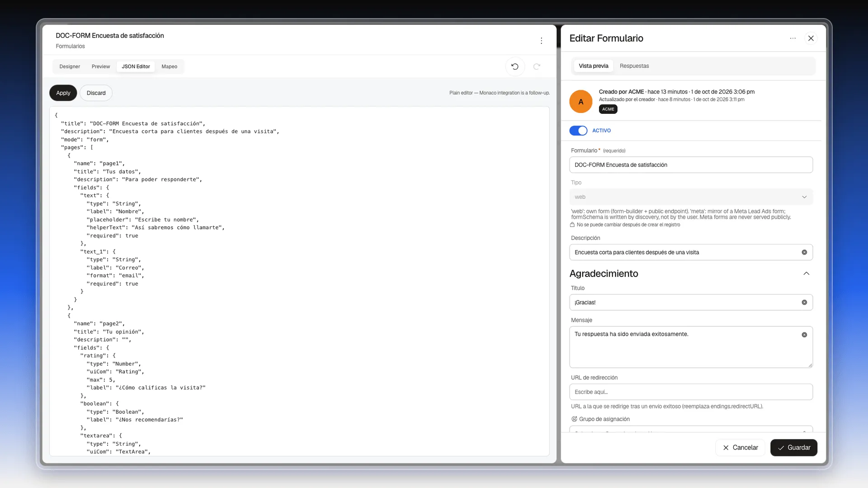Click the Grupo de asignación icon
Image resolution: width=868 pixels, height=488 pixels.
(x=574, y=419)
